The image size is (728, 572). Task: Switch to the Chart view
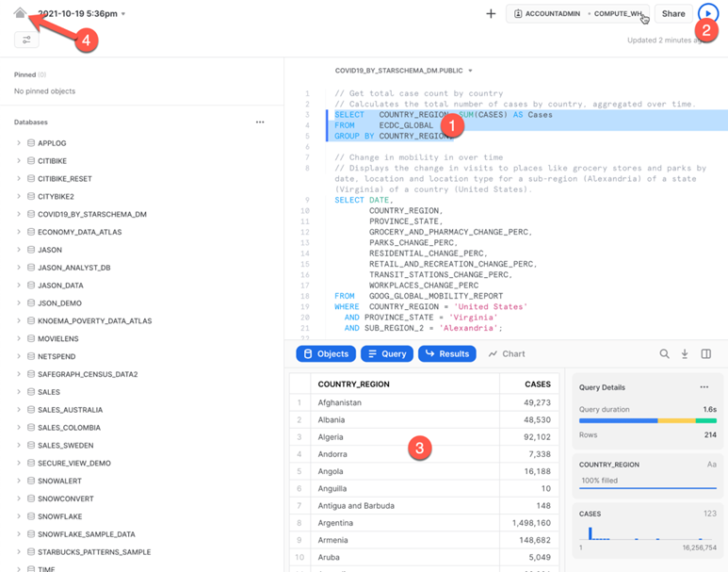507,354
